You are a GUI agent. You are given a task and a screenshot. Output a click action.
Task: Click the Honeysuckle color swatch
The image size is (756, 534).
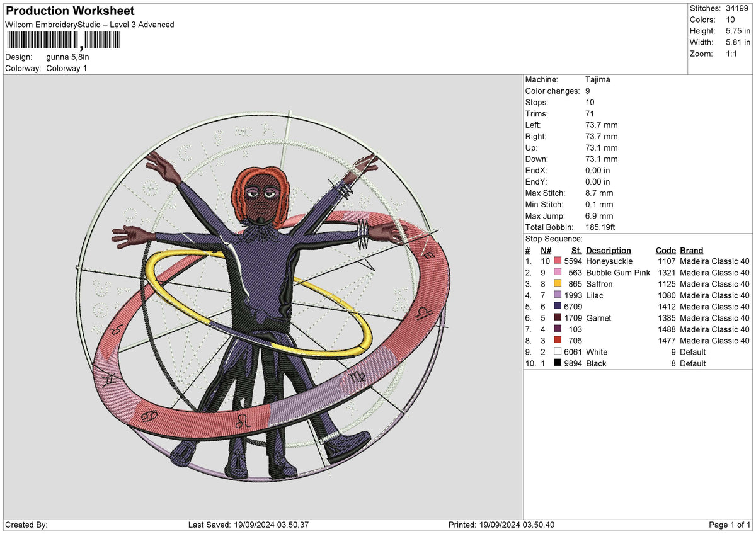[558, 261]
